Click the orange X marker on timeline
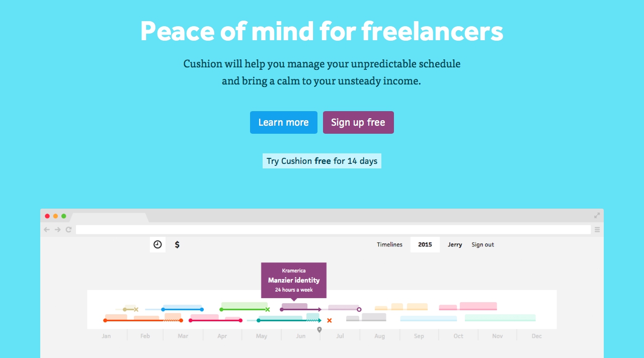 pos(329,320)
